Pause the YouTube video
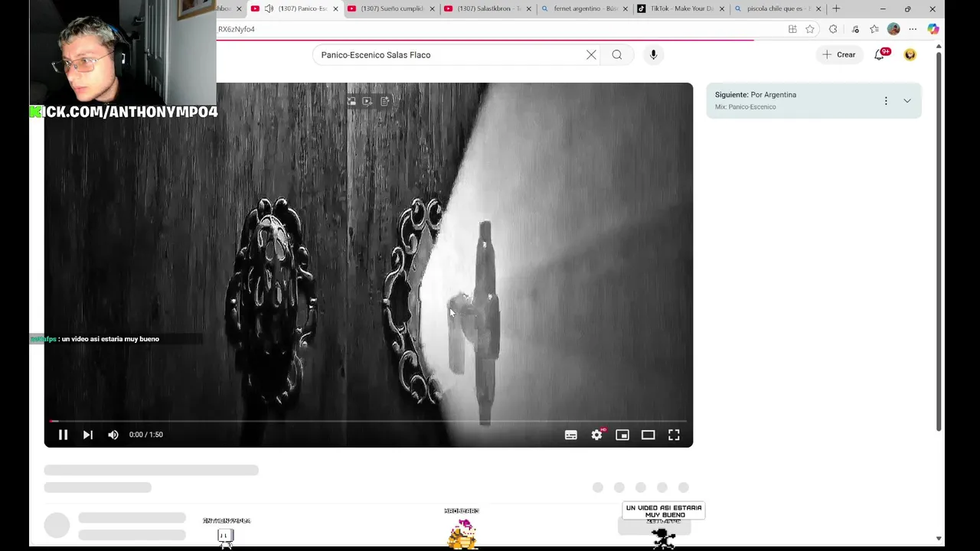The image size is (980, 551). [63, 435]
